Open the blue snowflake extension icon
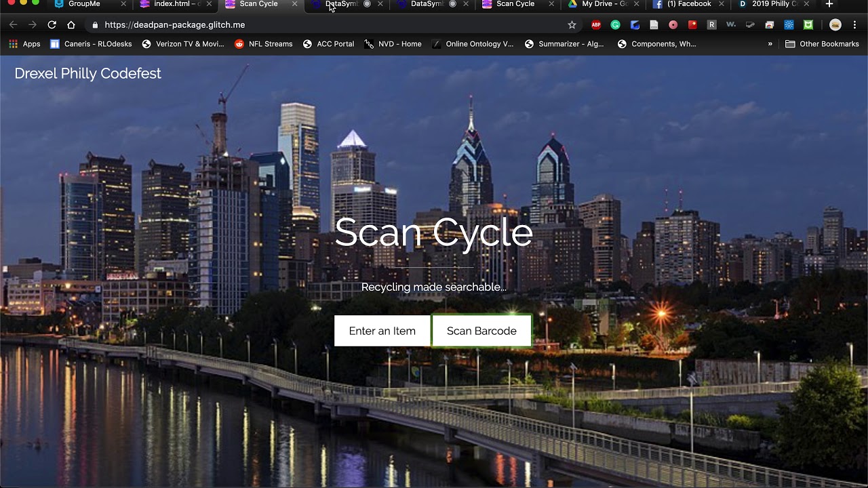 [x=789, y=25]
